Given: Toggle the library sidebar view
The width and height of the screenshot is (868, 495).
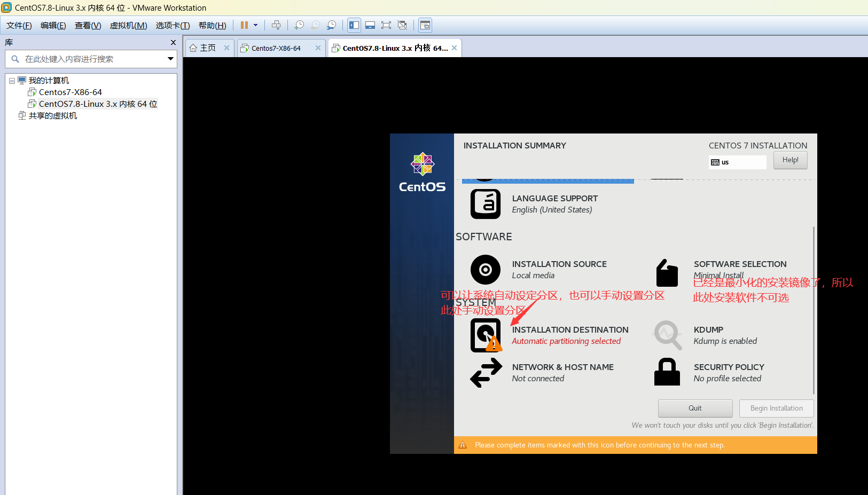Looking at the screenshot, I should [x=354, y=25].
